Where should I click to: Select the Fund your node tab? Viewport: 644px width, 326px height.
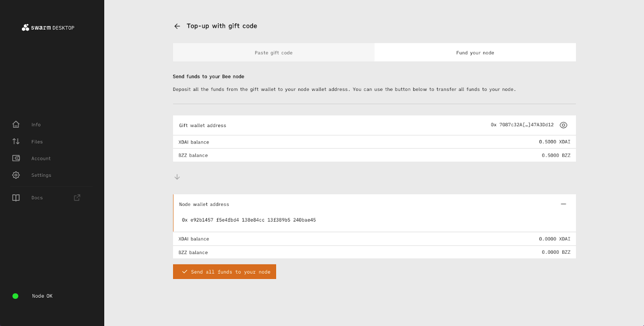pos(475,53)
